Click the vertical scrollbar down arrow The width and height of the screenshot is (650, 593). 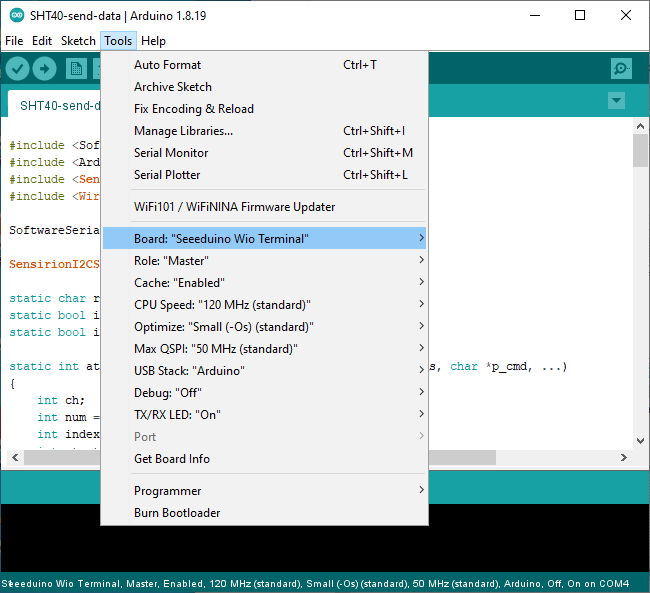click(x=640, y=440)
